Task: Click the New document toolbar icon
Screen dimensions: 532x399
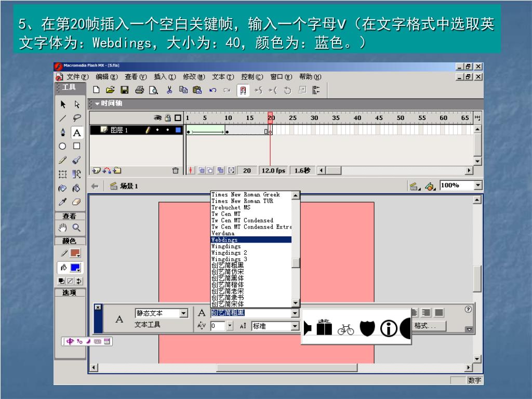Action: [96, 90]
